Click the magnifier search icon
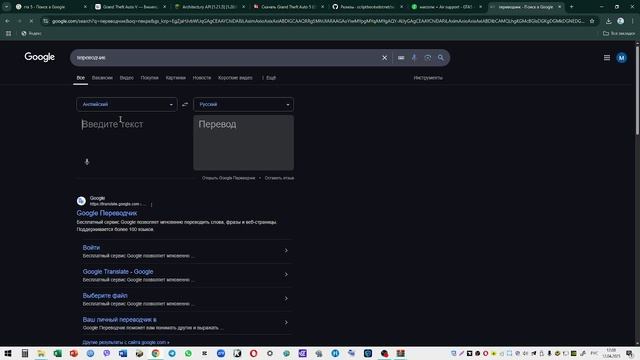Viewport: 640px width, 360px height. tap(441, 58)
